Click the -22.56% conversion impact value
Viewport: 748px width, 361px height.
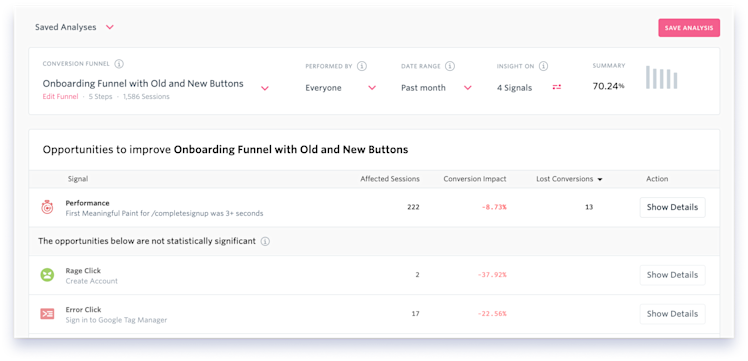[x=492, y=314]
